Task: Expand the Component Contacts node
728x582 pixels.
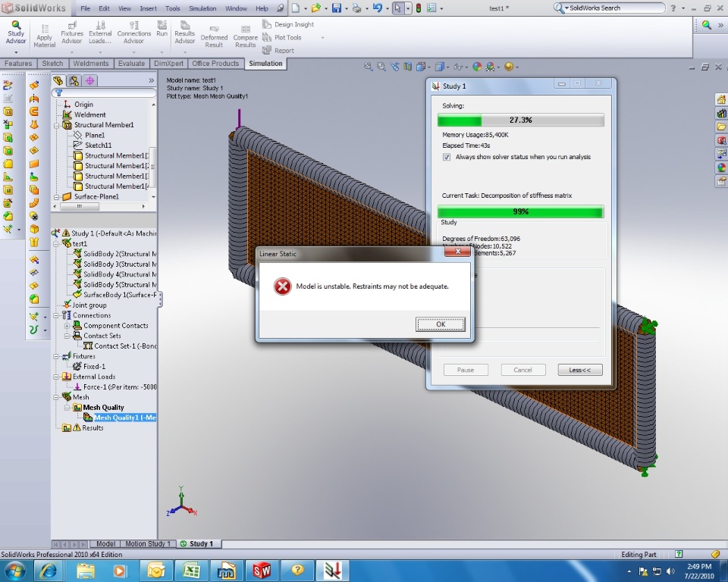Action: tap(67, 326)
